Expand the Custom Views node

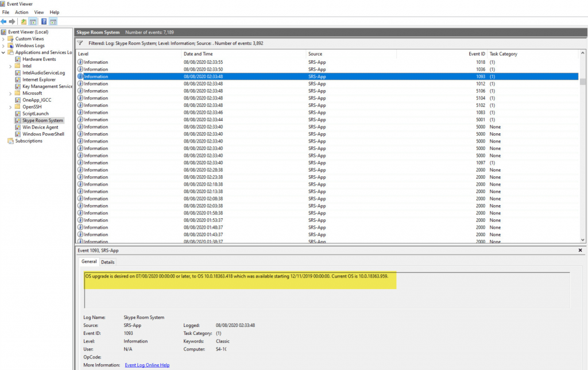click(x=3, y=39)
